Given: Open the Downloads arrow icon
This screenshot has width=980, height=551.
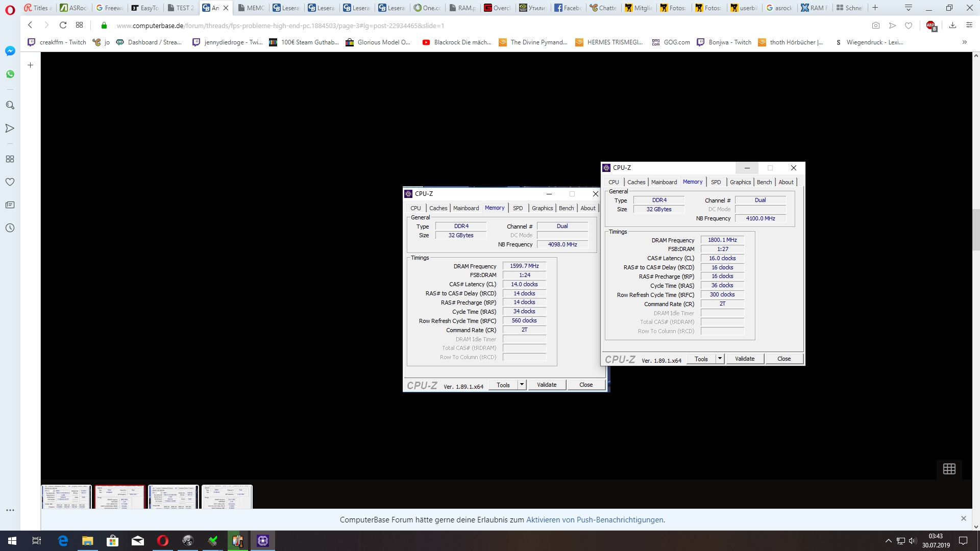Looking at the screenshot, I should pyautogui.click(x=952, y=26).
